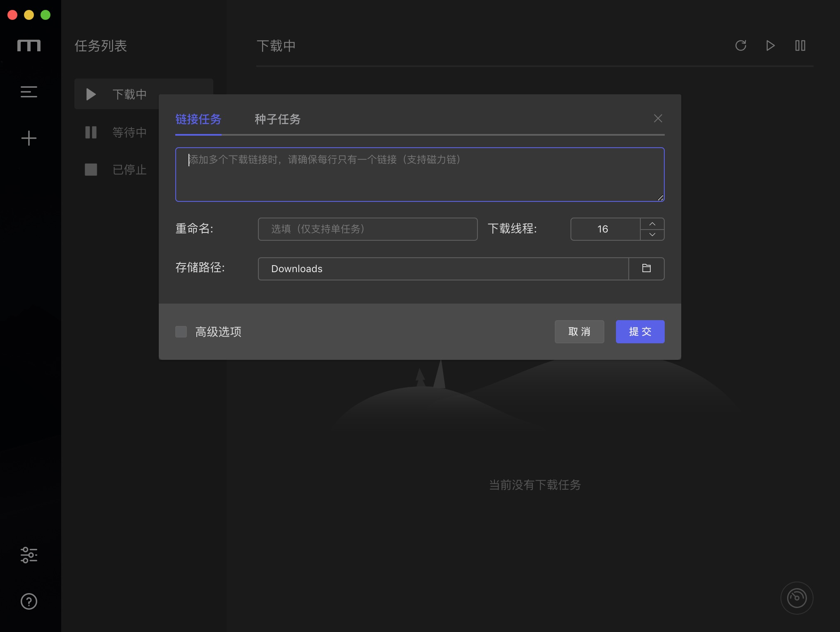Open the help question mark icon
The height and width of the screenshot is (632, 840).
pos(29,601)
